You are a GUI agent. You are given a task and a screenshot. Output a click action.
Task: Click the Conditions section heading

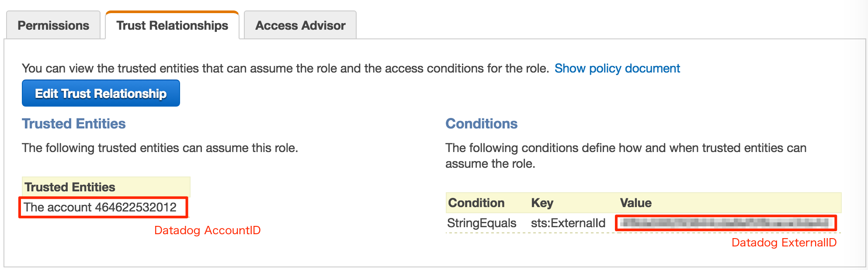pyautogui.click(x=481, y=124)
